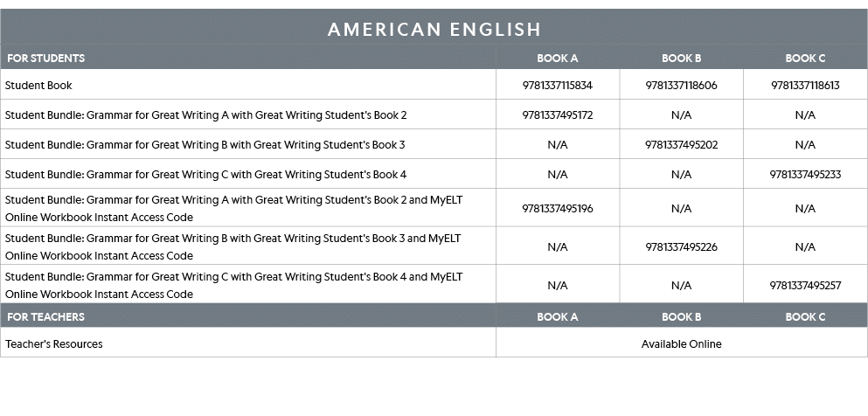Viewport: 868px width, 416px height.
Task: Click the bundle ISBN 9781337495172
Action: point(557,115)
